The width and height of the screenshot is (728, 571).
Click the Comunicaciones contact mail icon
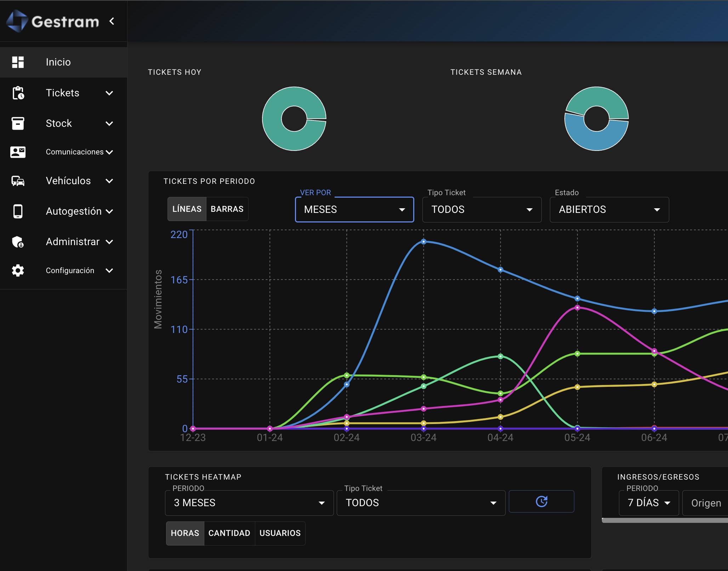pyautogui.click(x=18, y=152)
